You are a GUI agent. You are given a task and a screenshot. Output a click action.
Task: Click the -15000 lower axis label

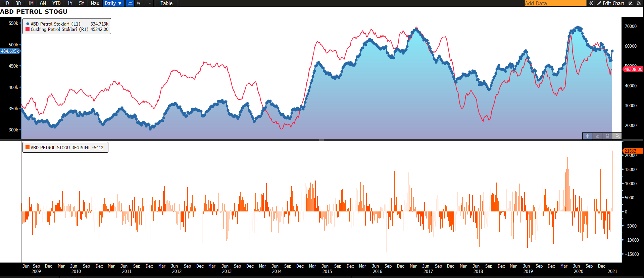click(x=631, y=254)
